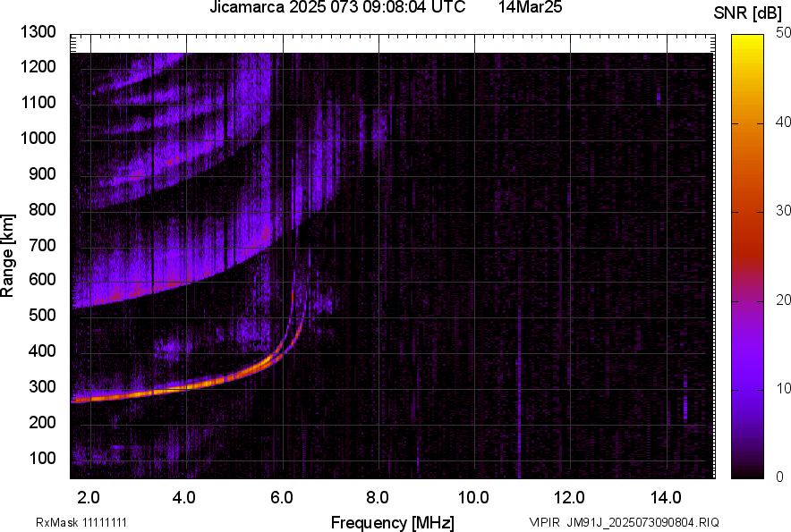Screen dimensions: 791x532
Task: Click the y-axis tick label '800'
Action: pyautogui.click(x=42, y=209)
